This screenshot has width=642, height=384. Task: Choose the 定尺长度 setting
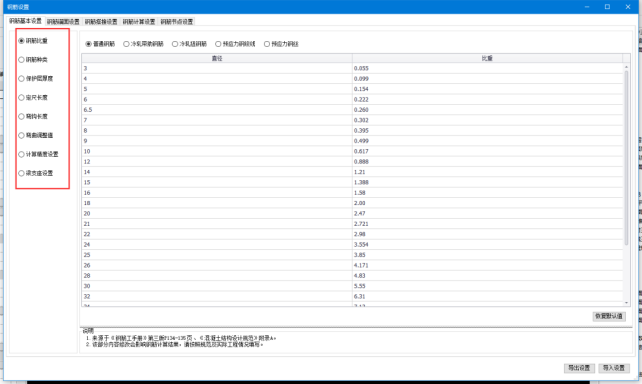click(x=33, y=97)
